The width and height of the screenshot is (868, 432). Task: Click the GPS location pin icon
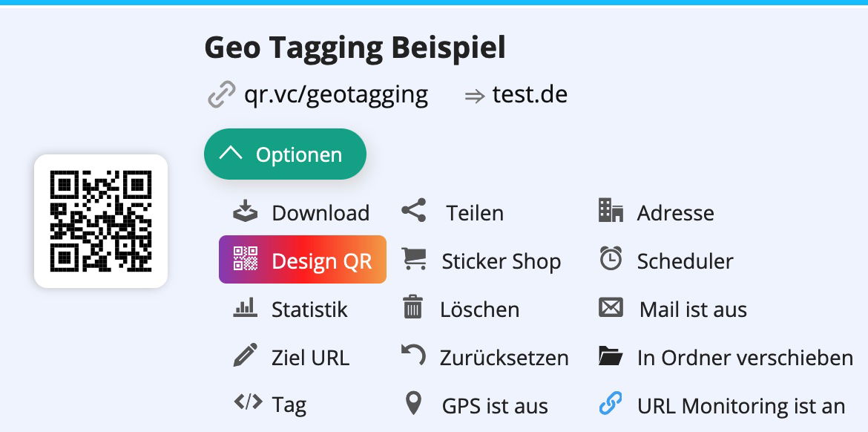(413, 404)
